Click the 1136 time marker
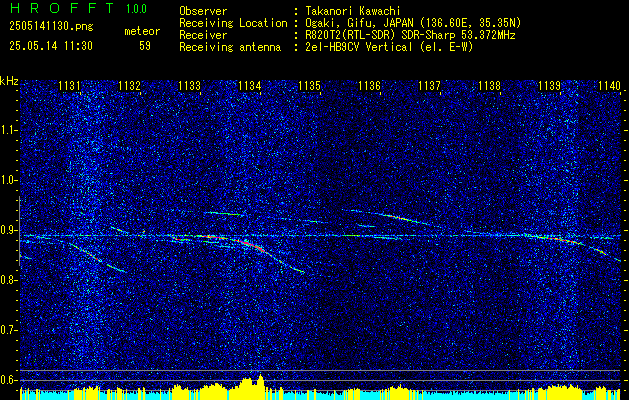 369,86
